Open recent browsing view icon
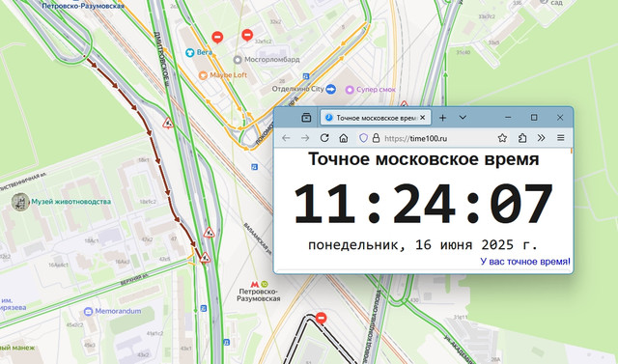Viewport: 618px width, 364px height. (306, 118)
